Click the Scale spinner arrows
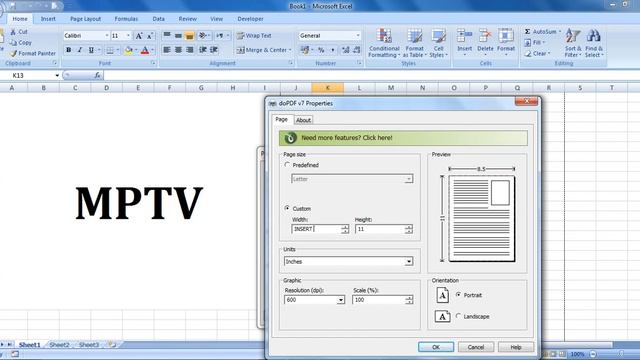 (409, 300)
